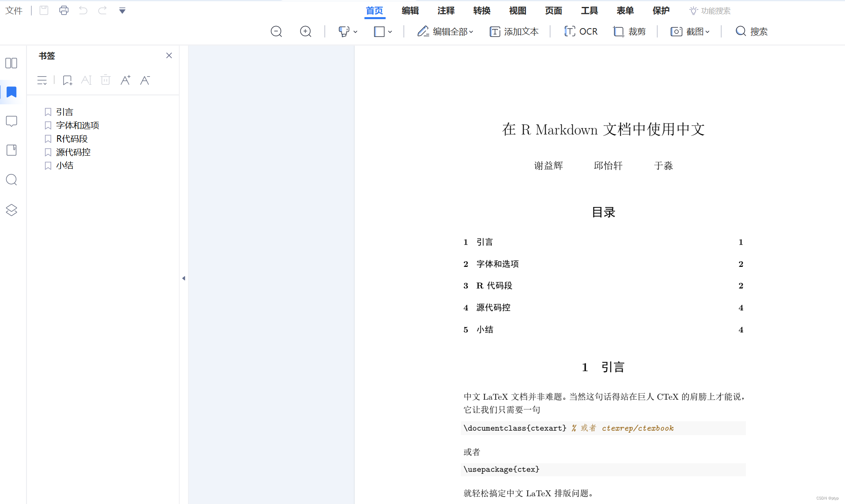Open the page thumbnails sidebar panel
The width and height of the screenshot is (845, 504).
pos(11,63)
